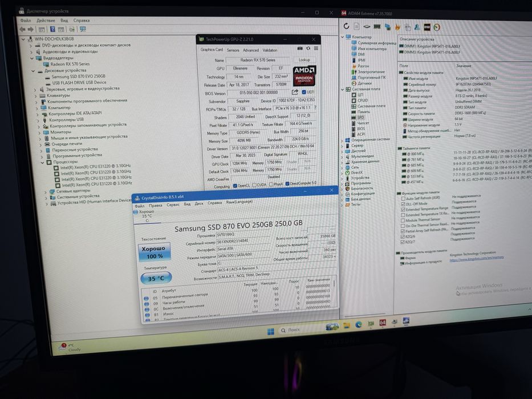532x399 pixels.
Task: Switch to the Sensors tab in GPU-Z
Action: [x=233, y=50]
